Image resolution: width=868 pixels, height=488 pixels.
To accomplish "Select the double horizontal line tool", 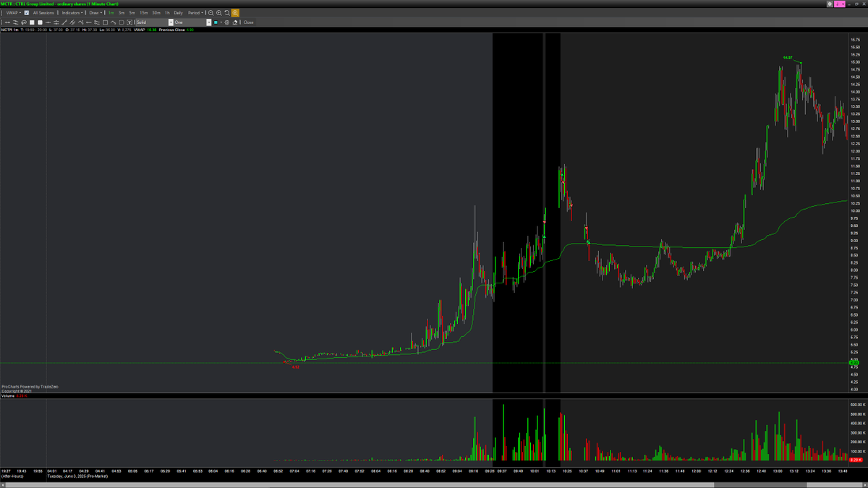I will click(56, 22).
